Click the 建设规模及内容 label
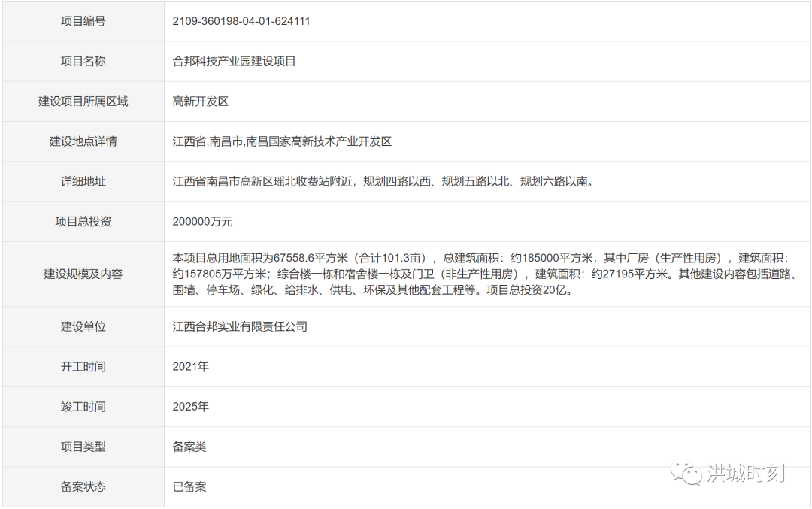This screenshot has width=812, height=509. 83,274
